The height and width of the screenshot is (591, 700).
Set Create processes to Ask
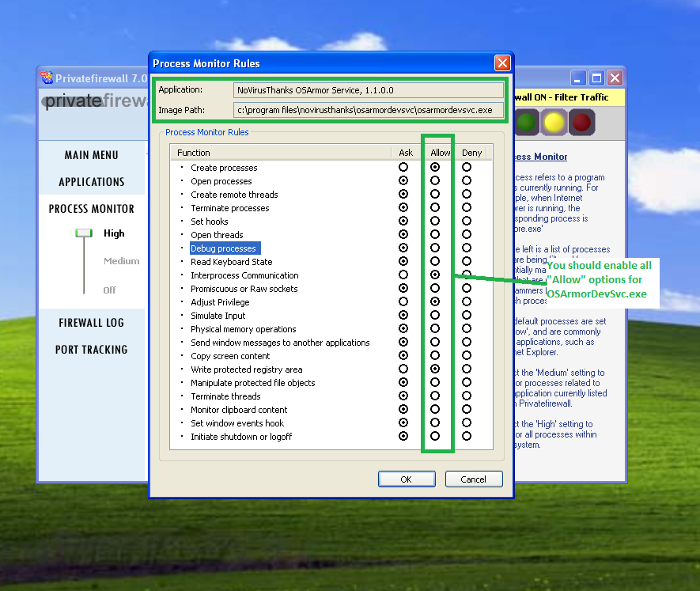403,167
